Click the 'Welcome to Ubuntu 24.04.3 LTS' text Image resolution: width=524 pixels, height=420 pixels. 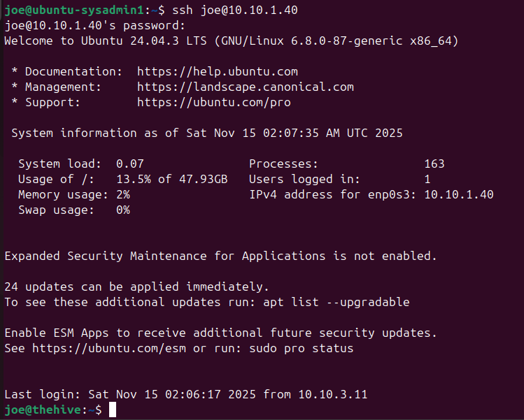(x=115, y=41)
